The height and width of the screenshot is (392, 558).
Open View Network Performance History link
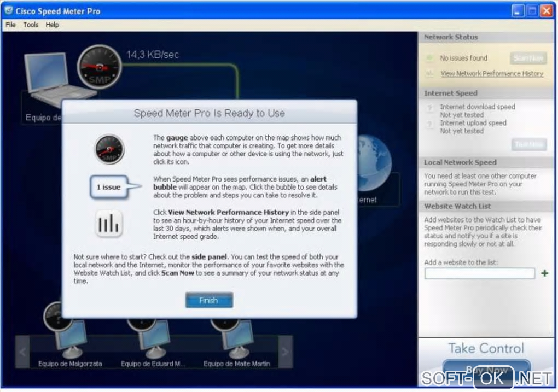pyautogui.click(x=492, y=74)
